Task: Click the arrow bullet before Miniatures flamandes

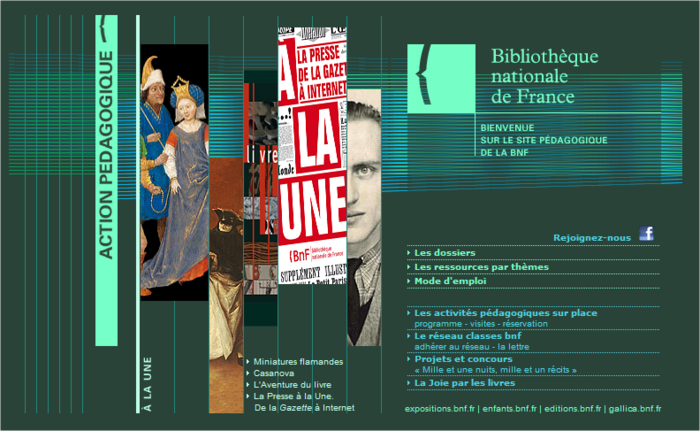Action: [248, 362]
